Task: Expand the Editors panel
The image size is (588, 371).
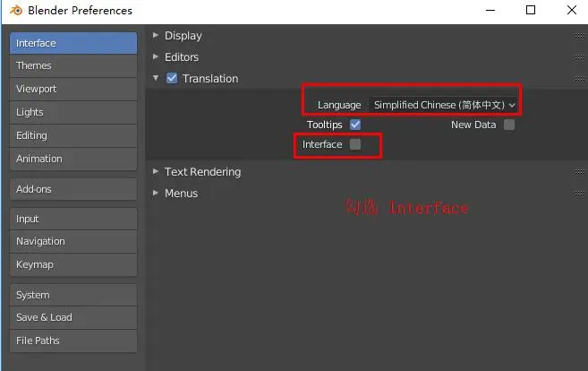Action: tap(156, 56)
